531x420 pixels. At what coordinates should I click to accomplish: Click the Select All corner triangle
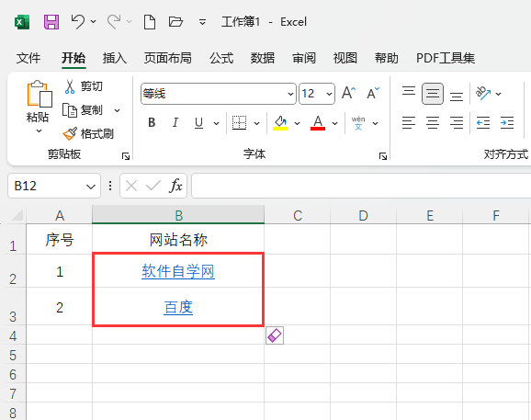[17, 215]
